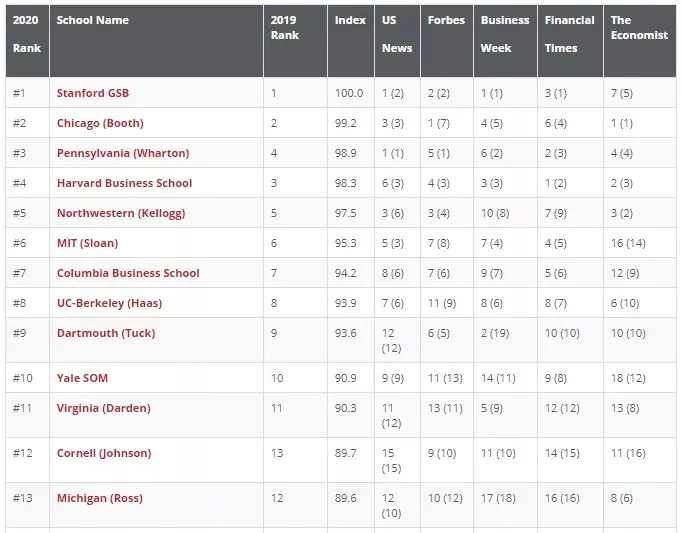Open the Northwestern (Kellogg) link
The image size is (682, 533).
click(121, 213)
